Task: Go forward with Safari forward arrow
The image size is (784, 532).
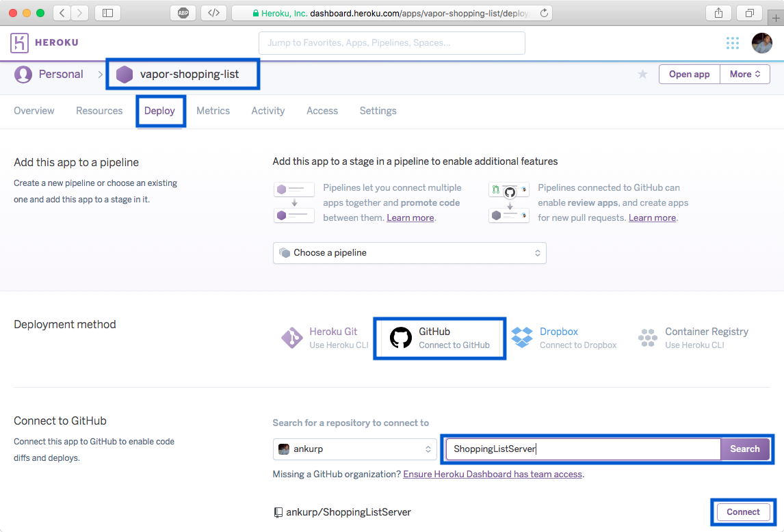Action: coord(79,13)
